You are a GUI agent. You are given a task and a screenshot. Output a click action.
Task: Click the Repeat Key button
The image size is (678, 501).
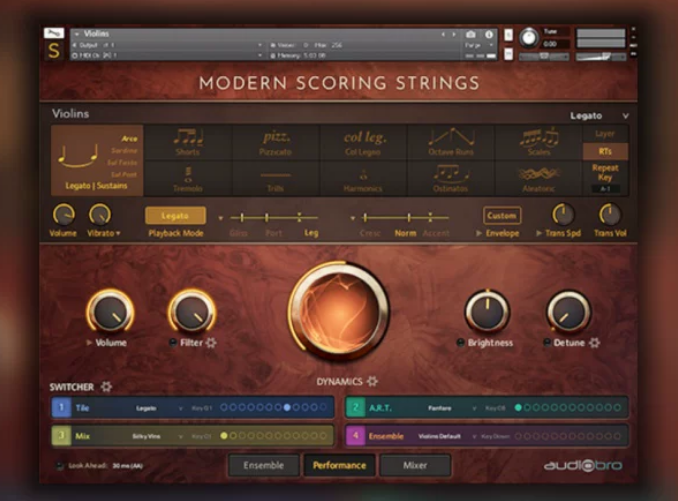tap(605, 173)
